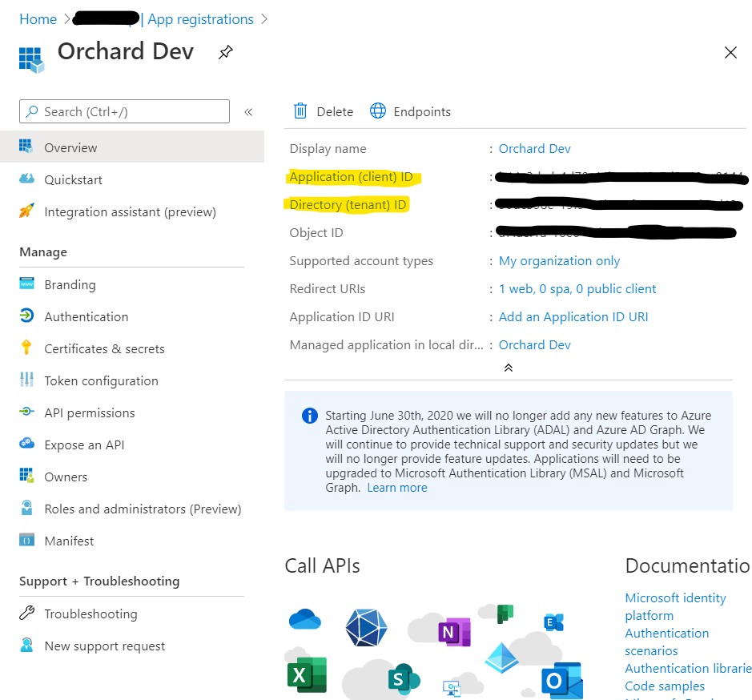Collapse the left navigation menu
This screenshot has height=700, width=752.
click(248, 112)
